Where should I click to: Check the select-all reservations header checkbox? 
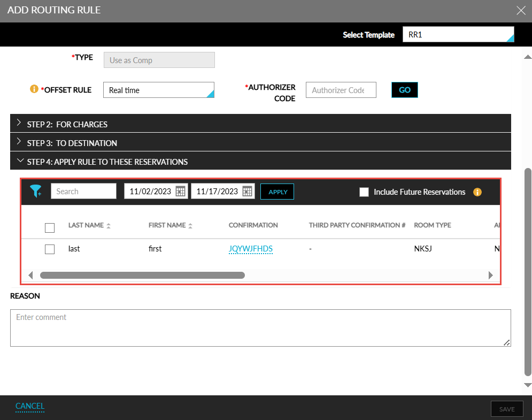click(50, 228)
